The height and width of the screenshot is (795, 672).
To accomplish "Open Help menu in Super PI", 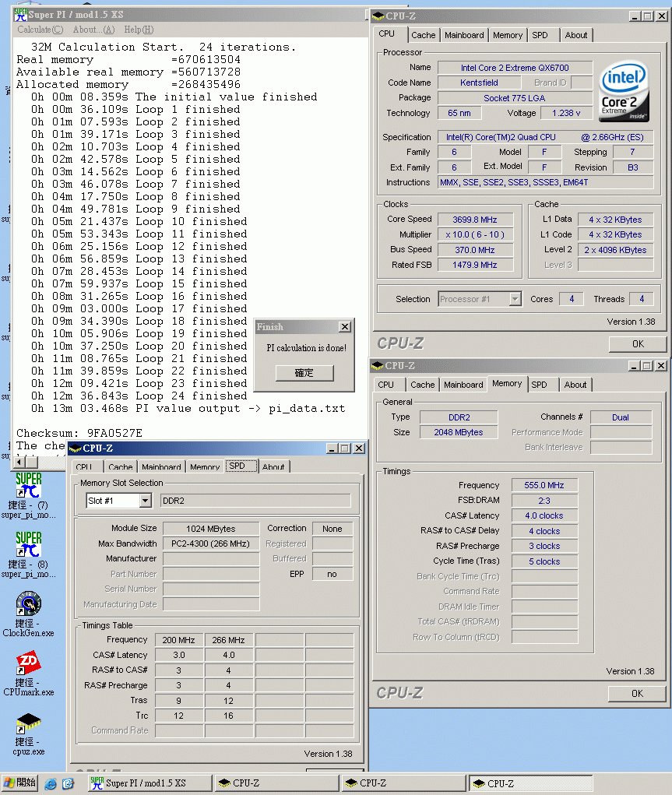I will coord(139,30).
